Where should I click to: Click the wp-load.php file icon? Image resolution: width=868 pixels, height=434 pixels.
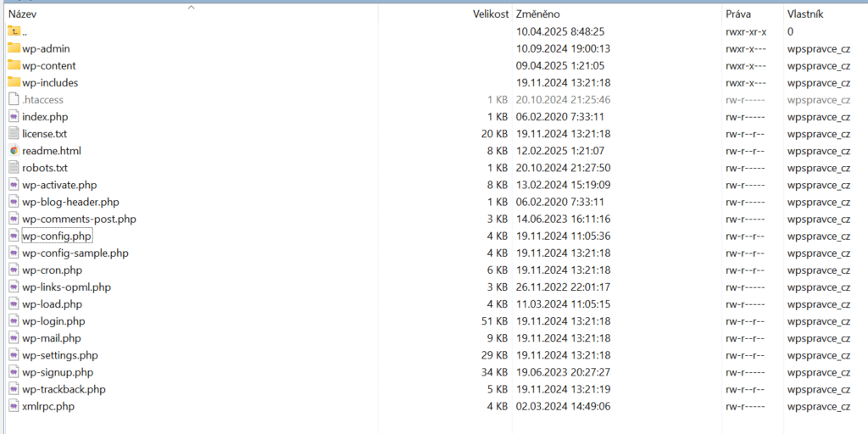tap(14, 304)
